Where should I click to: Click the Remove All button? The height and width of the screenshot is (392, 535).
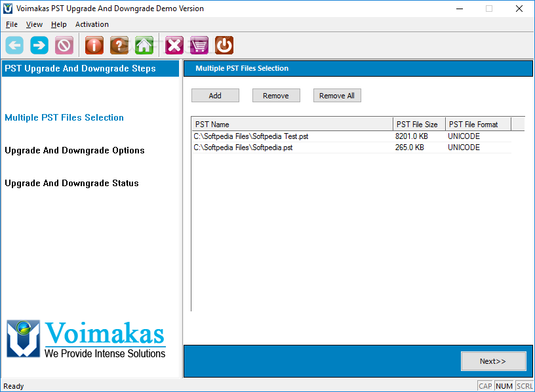(337, 96)
